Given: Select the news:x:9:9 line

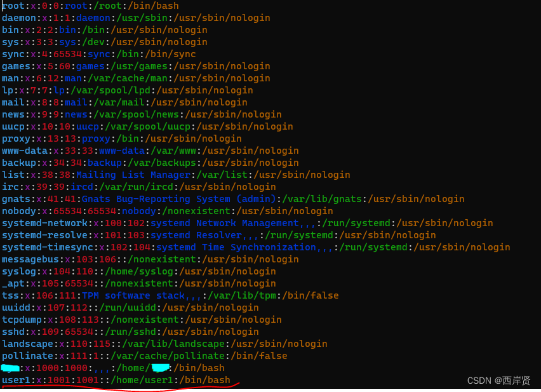Looking at the screenshot, I should 142,114.
